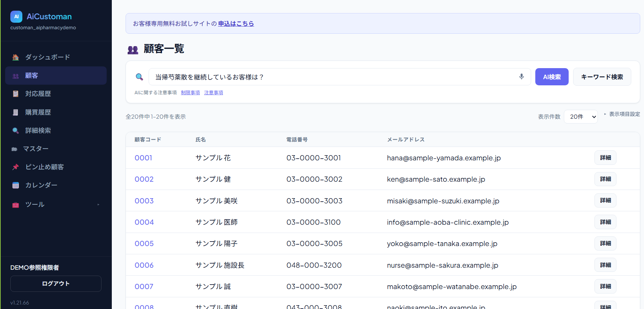Screen dimensions: 644x309
Task: Open customer code 0007 link
Action: pos(144,287)
